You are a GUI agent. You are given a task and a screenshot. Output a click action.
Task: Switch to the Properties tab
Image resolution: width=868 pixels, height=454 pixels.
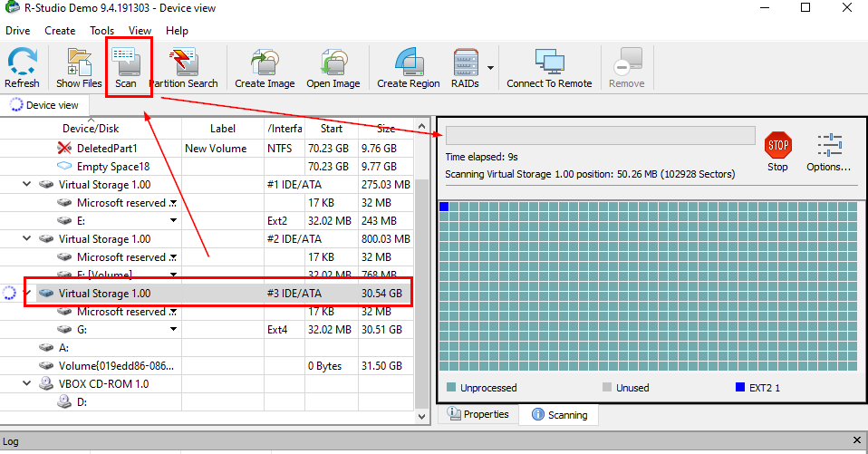478,415
